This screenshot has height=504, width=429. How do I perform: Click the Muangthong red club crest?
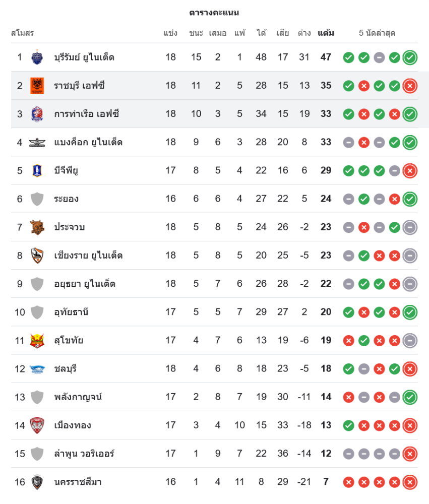point(37,425)
